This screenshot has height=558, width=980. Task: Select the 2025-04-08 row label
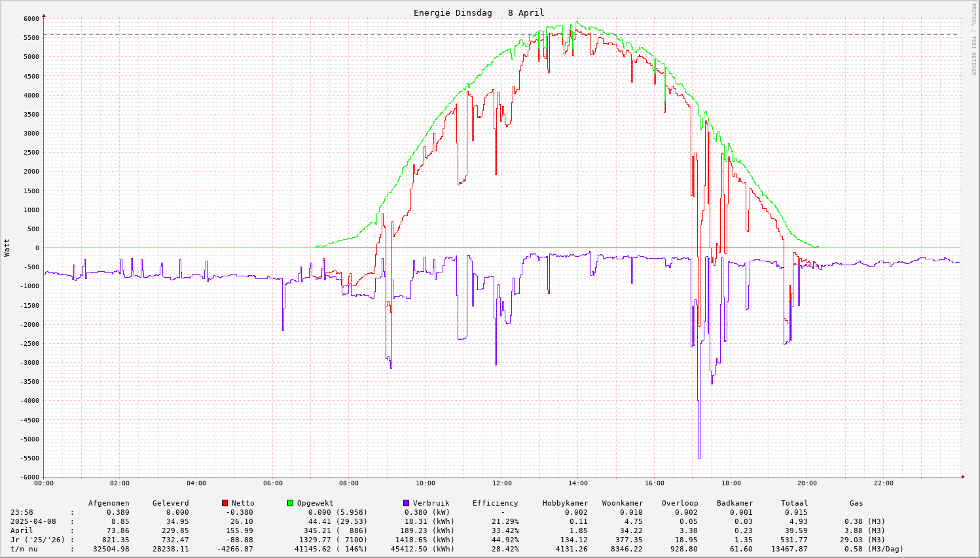(33, 521)
